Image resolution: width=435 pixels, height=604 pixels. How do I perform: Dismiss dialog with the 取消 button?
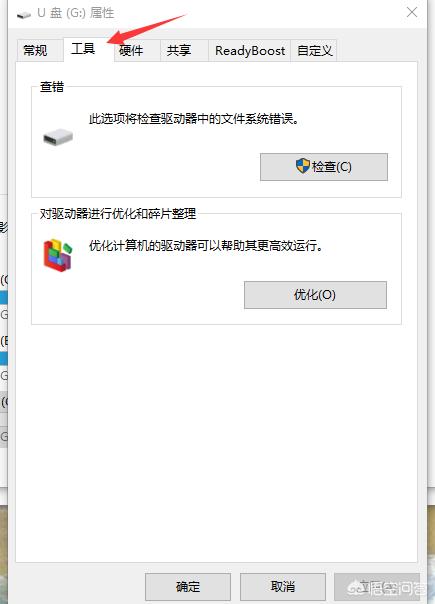pyautogui.click(x=283, y=587)
